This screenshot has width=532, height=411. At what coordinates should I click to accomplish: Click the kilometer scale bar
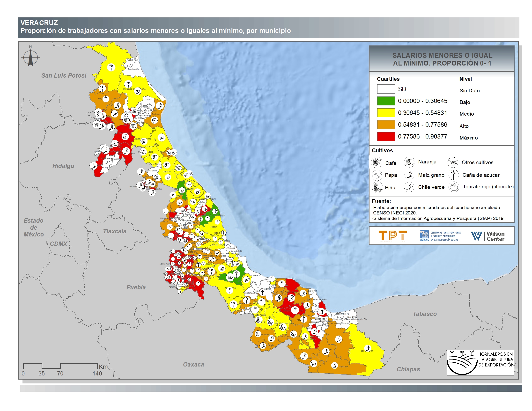point(60,366)
